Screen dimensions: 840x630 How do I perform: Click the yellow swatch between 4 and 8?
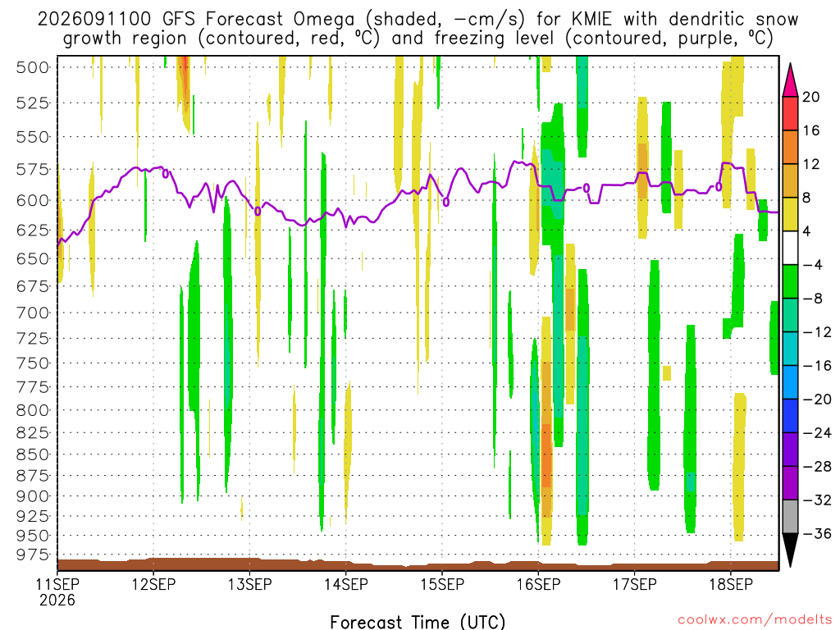790,214
